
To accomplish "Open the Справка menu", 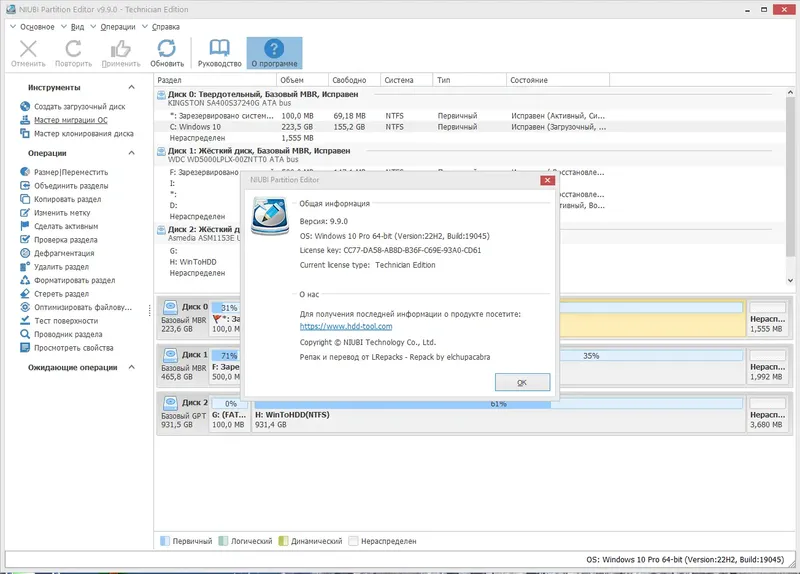I will [161, 27].
